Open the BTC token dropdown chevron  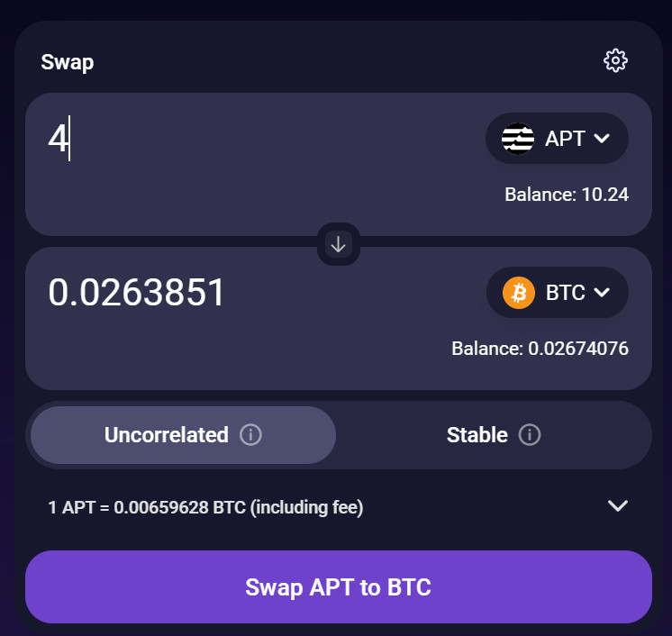pos(603,293)
